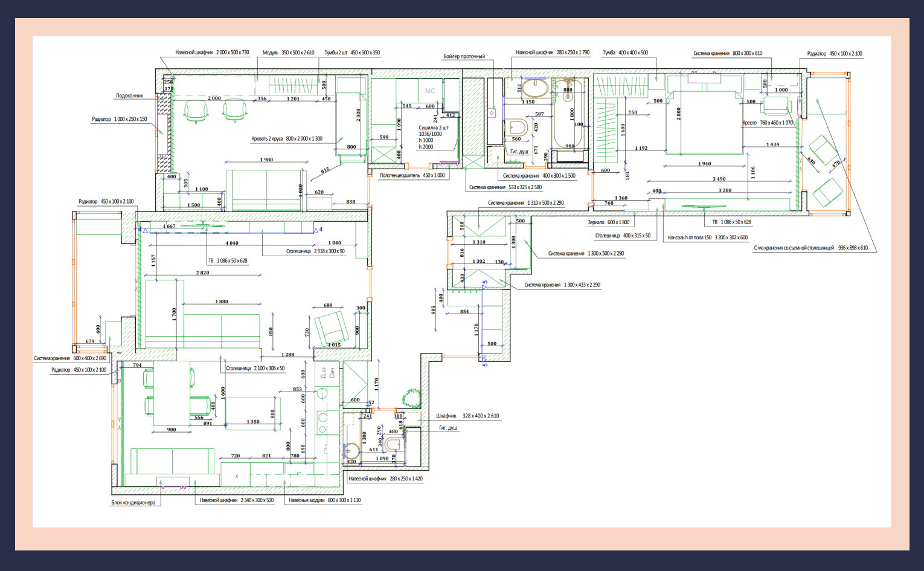The width and height of the screenshot is (924, 571).
Task: Select 'Кровать 2 яруса 800 x 2 000 x 1 300'
Action: point(287,138)
